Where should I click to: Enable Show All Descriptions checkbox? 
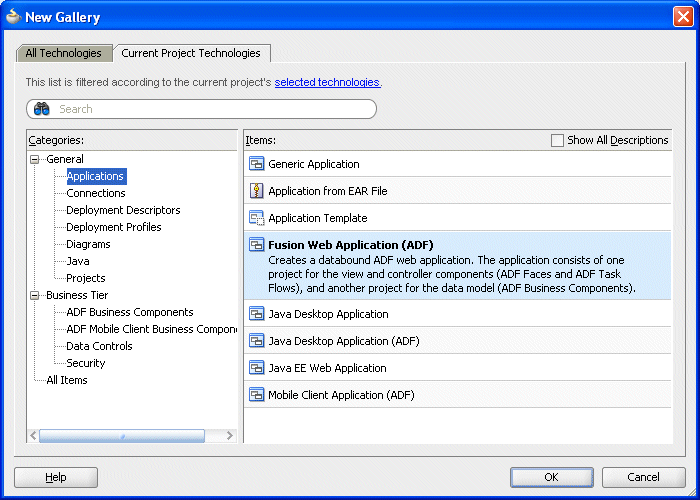coord(557,140)
